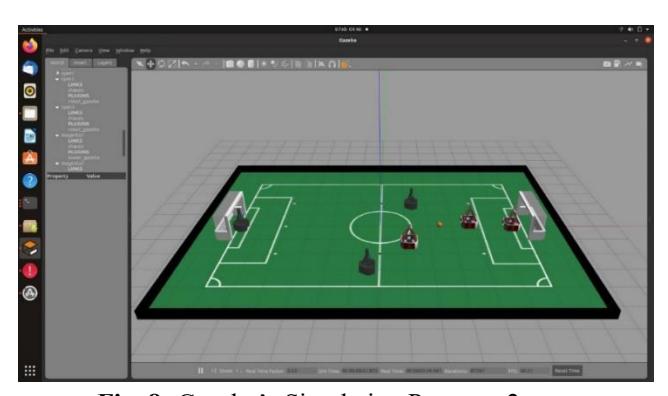Open the Terminal from the dock
The image size is (668, 396).
pyautogui.click(x=30, y=203)
